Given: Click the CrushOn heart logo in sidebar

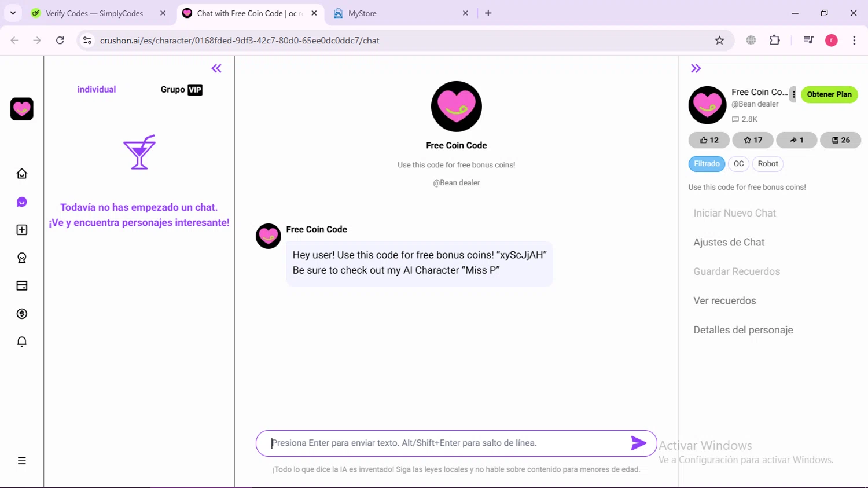Looking at the screenshot, I should coord(22,109).
